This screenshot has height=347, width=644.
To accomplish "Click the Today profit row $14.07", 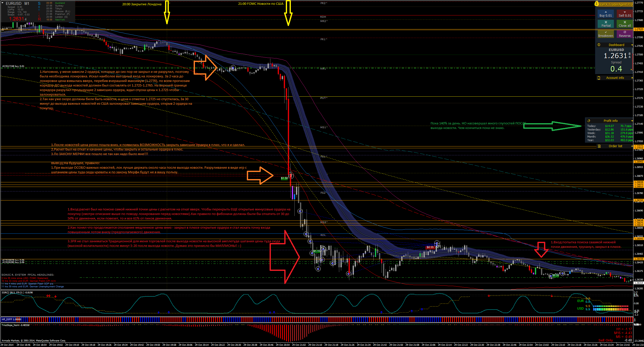I will point(610,126).
